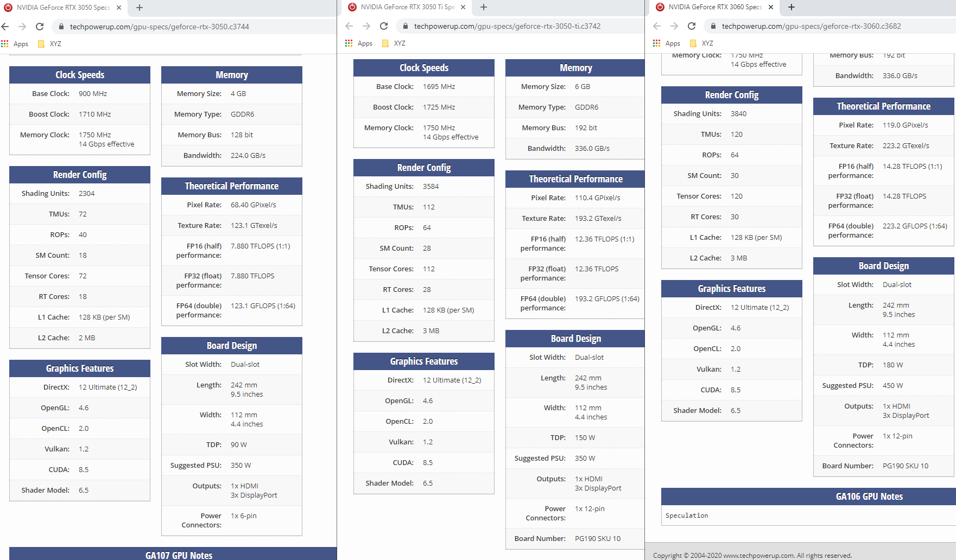The image size is (956, 560).
Task: Close the RTX 3050 Ti Specs tab
Action: point(463,7)
